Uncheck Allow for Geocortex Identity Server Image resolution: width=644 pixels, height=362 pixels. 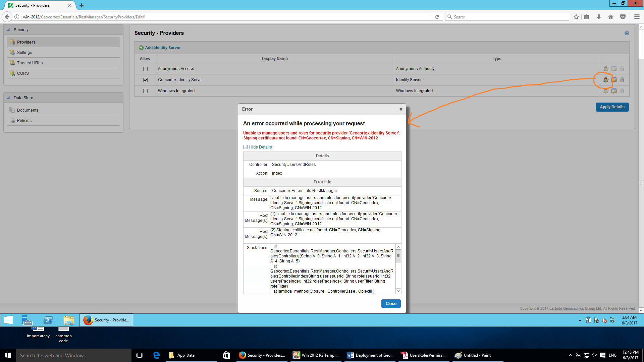click(x=145, y=80)
